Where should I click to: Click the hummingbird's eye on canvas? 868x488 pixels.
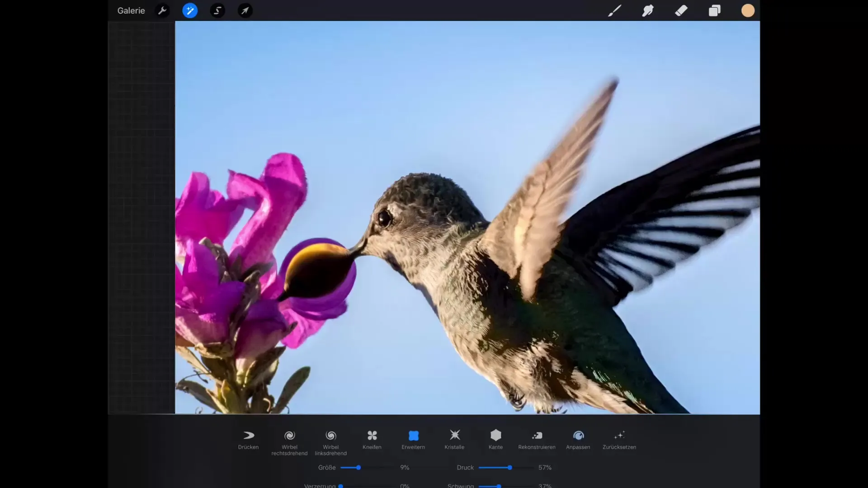point(384,218)
